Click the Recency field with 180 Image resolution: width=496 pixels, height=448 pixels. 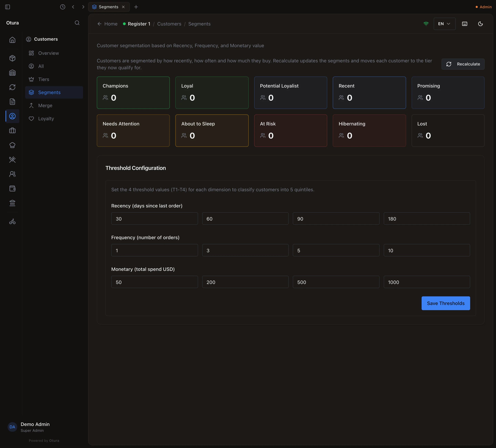(x=427, y=219)
